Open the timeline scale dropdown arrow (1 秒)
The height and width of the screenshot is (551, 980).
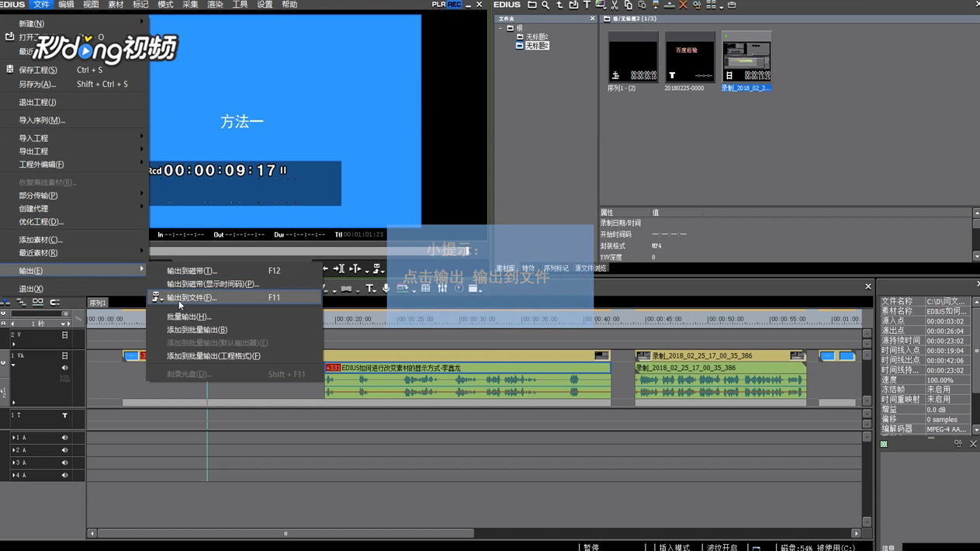pos(63,324)
